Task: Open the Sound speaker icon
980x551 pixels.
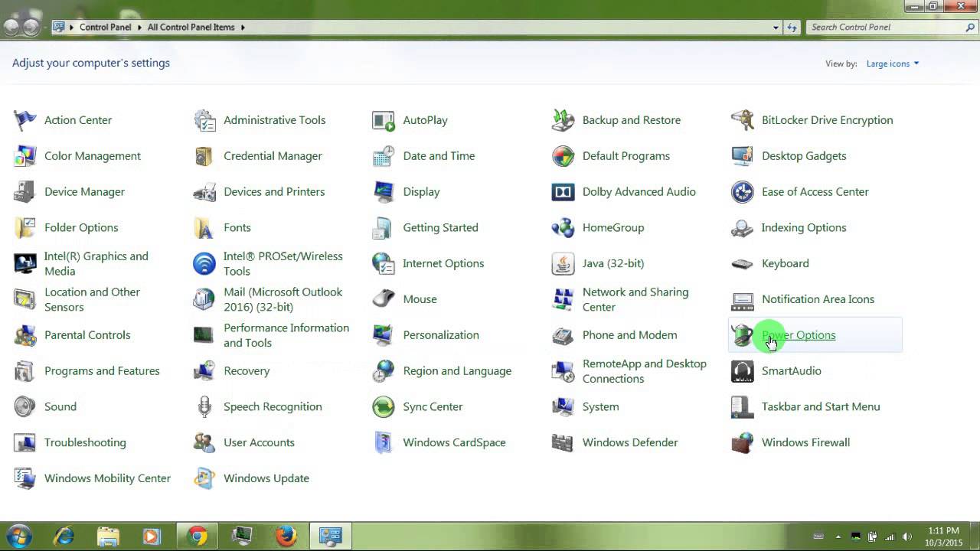Action: tap(25, 406)
